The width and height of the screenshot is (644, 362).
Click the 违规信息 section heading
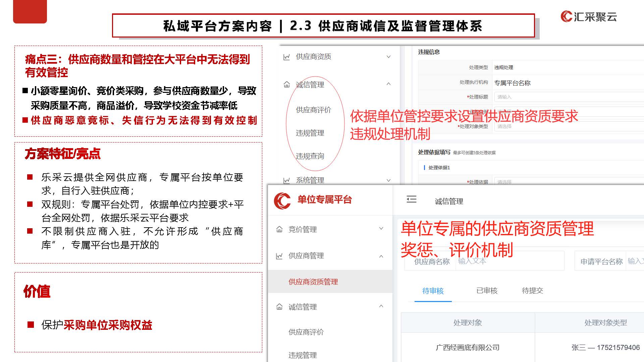tap(429, 52)
